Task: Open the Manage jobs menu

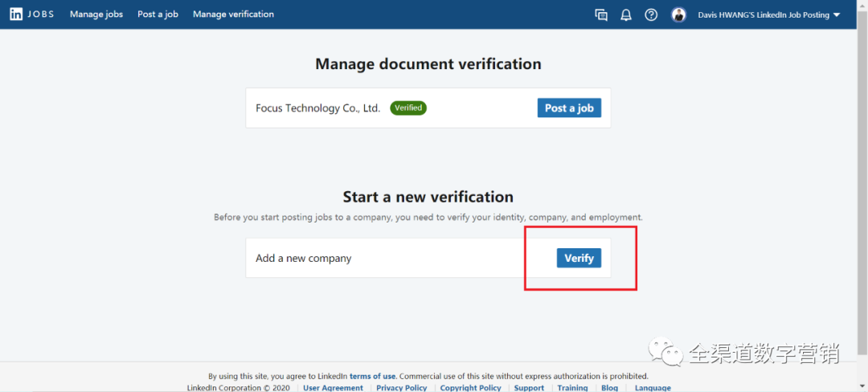Action: pyautogui.click(x=96, y=14)
